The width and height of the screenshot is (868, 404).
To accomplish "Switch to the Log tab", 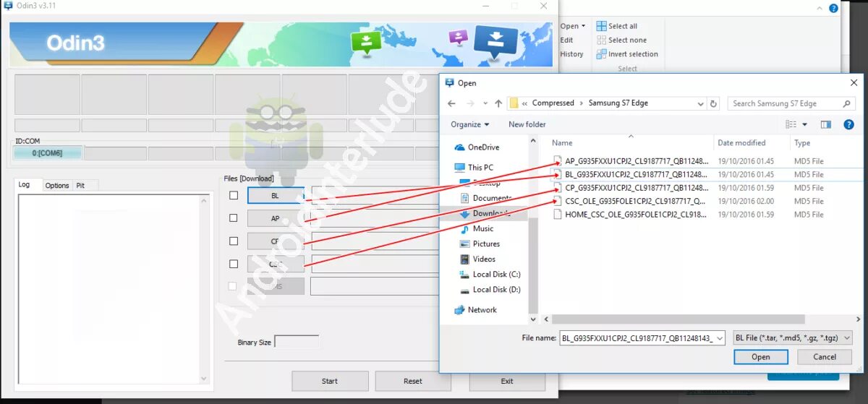I will click(26, 185).
